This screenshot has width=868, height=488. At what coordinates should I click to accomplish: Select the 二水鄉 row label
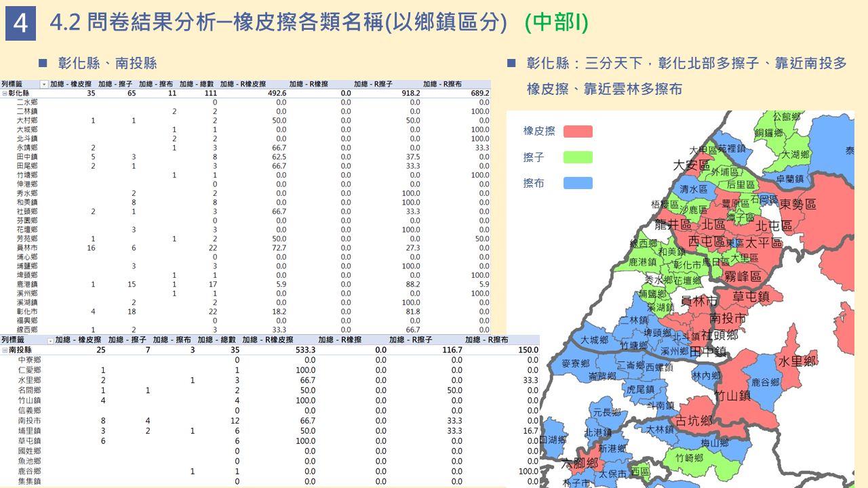click(x=27, y=102)
